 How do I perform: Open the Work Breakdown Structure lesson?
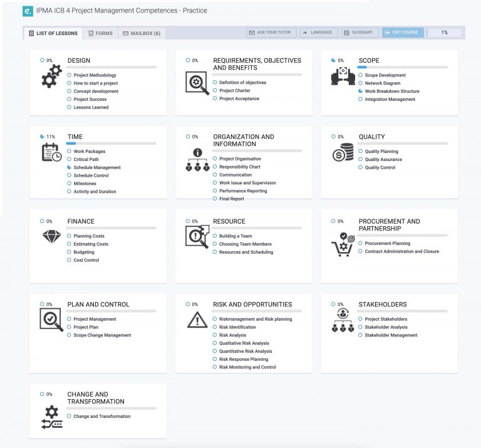pos(392,91)
